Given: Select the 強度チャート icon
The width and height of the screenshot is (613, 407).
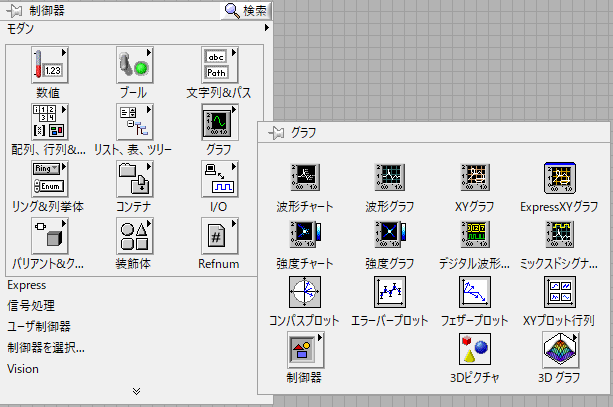Looking at the screenshot, I should pyautogui.click(x=304, y=236).
